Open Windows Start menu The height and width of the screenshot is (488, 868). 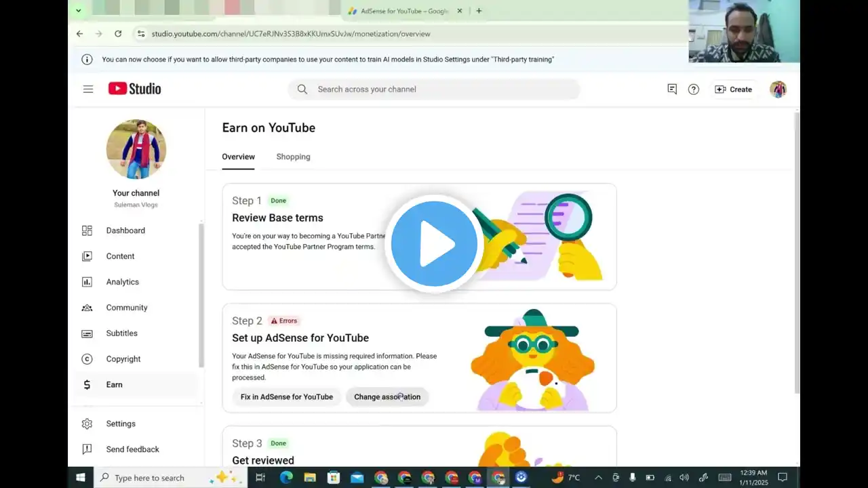pyautogui.click(x=81, y=477)
